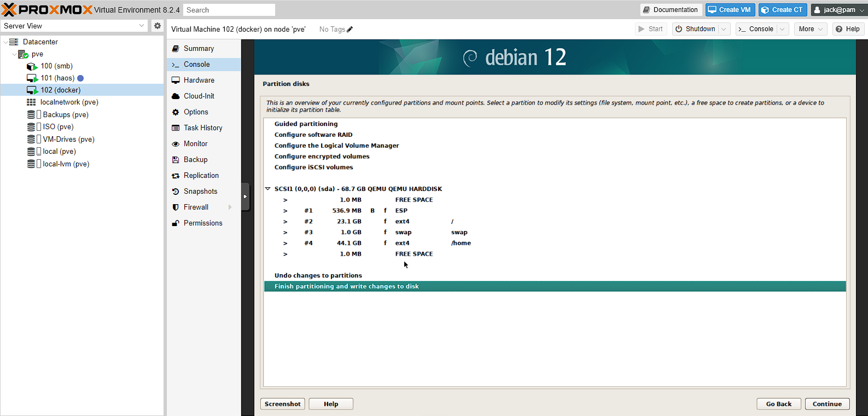
Task: Click the local-lvm (pve) storage icon
Action: 31,164
